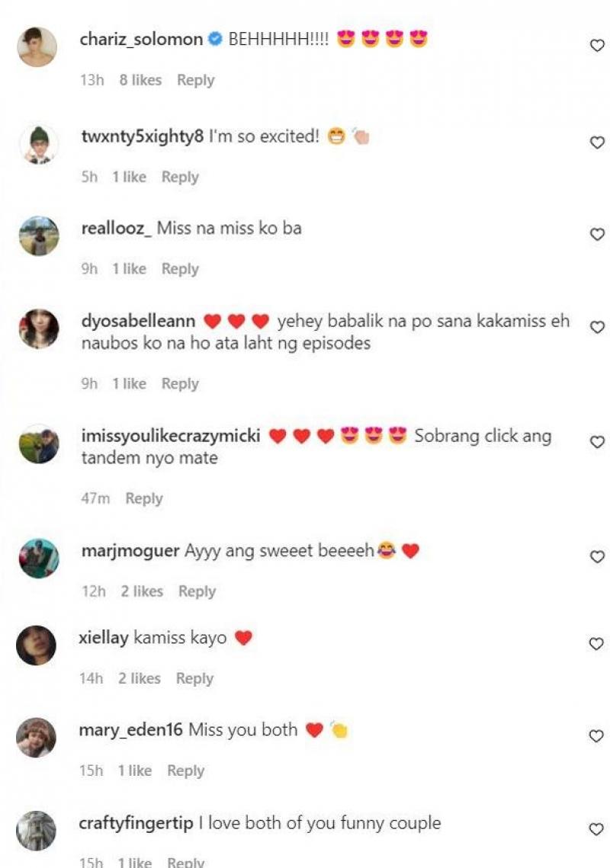Open craftyfingertip's username link
Viewport: 610px width, 868px height.
[x=136, y=823]
